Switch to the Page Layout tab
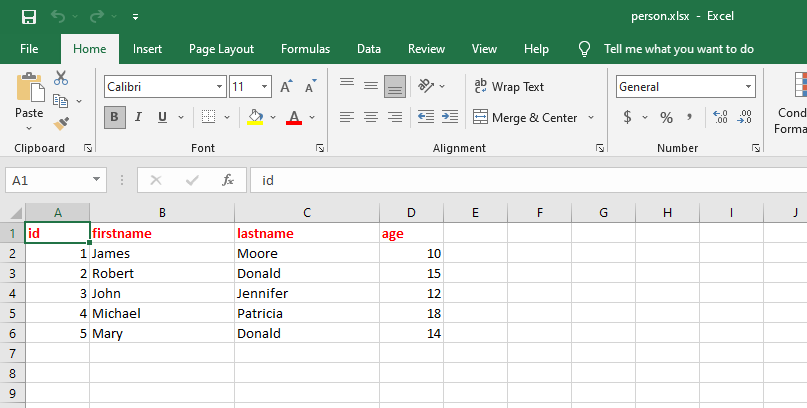807x408 pixels. coord(221,49)
